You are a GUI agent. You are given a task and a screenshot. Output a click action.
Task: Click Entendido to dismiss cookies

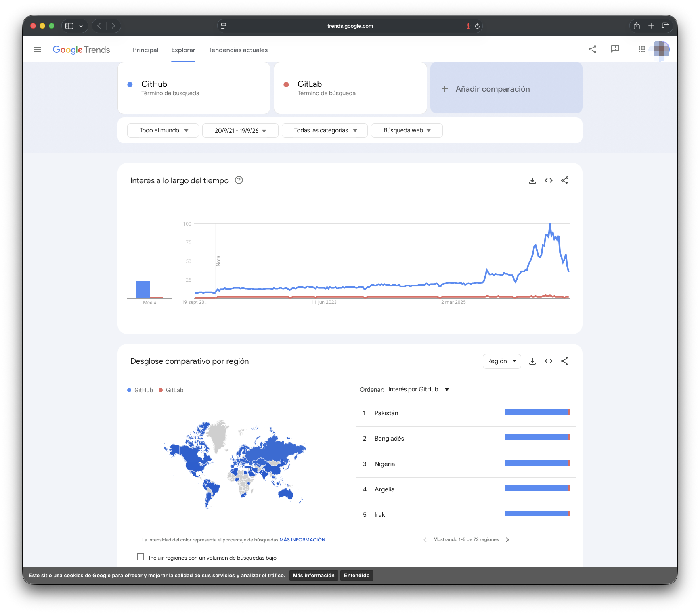357,576
